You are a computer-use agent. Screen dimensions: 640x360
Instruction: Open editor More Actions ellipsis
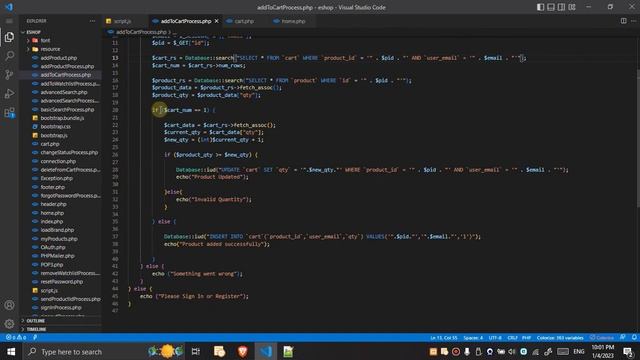click(633, 21)
